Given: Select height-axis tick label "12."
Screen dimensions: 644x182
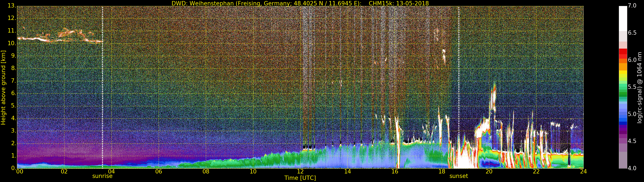Looking at the screenshot, I should (x=12, y=18).
